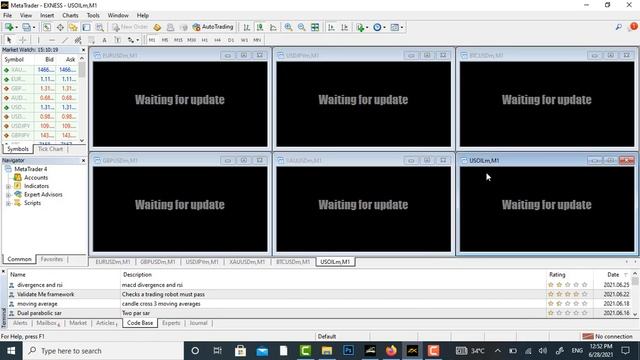Image resolution: width=640 pixels, height=360 pixels.
Task: Select the text label tool
Action: tap(118, 40)
